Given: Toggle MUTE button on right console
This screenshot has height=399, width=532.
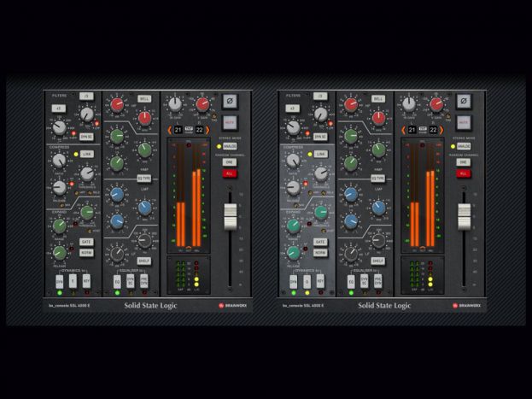Looking at the screenshot, I should pyautogui.click(x=464, y=122).
